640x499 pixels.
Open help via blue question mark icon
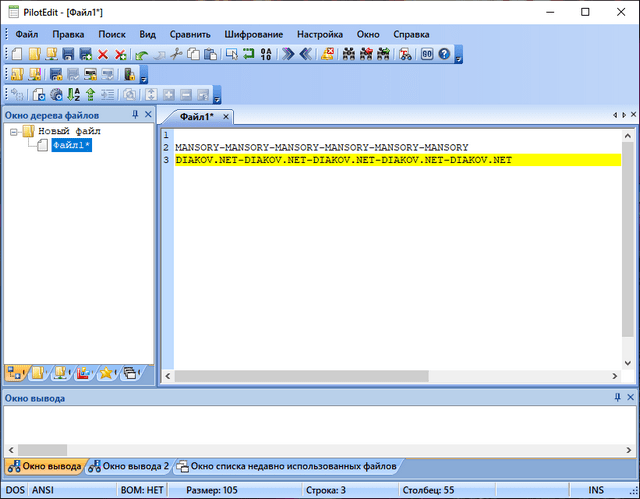coord(444,54)
